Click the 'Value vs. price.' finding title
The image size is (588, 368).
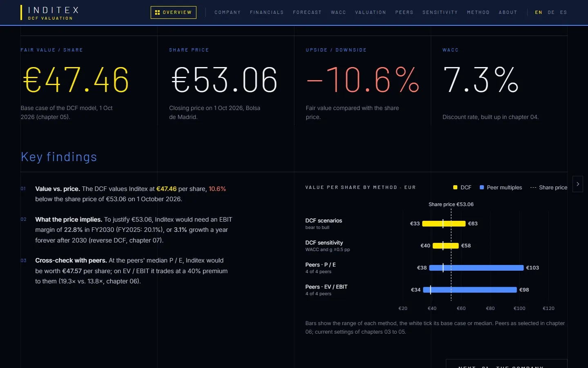pyautogui.click(x=58, y=189)
